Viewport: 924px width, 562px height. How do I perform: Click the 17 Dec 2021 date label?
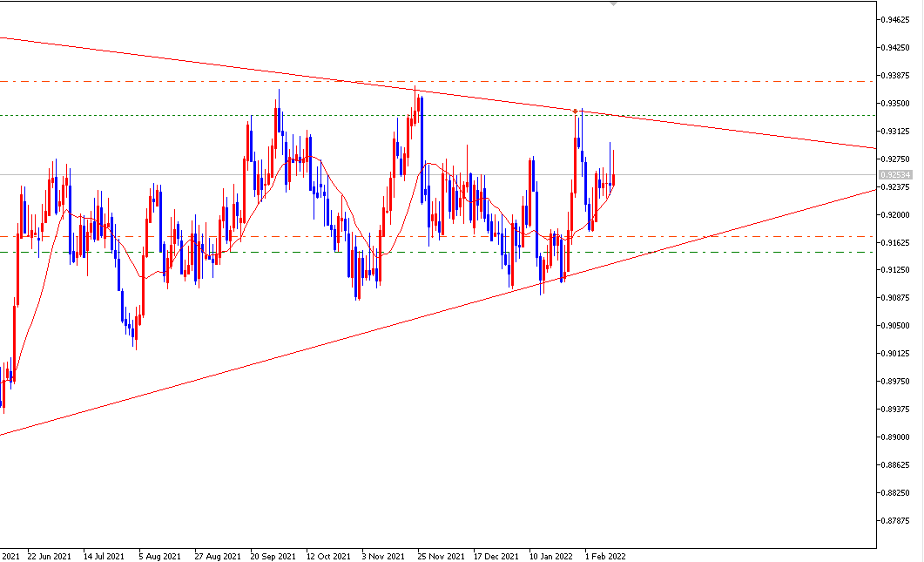(x=496, y=556)
